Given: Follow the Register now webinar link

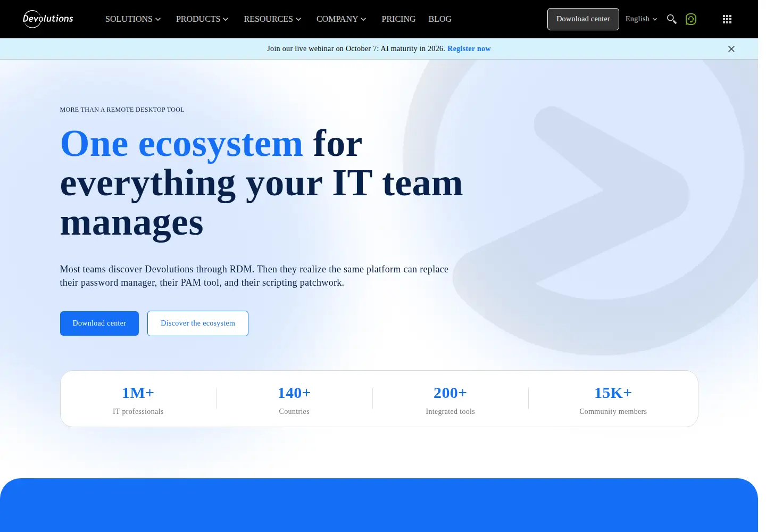Looking at the screenshot, I should click(469, 48).
